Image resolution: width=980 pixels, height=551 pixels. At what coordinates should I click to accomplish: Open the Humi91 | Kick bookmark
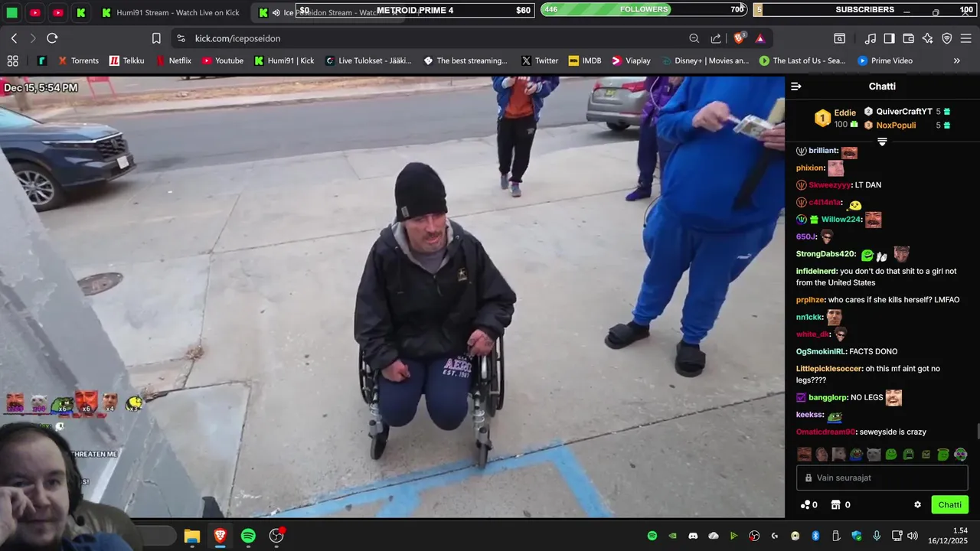click(284, 60)
